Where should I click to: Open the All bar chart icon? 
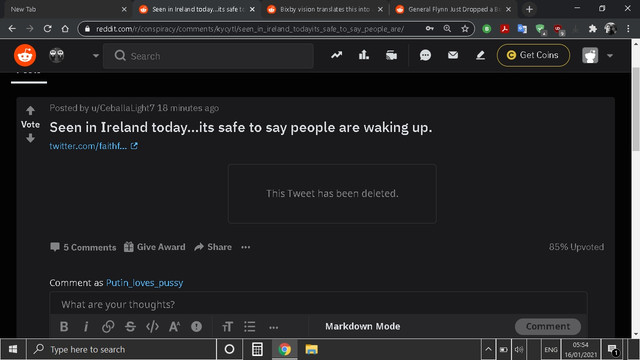point(364,55)
